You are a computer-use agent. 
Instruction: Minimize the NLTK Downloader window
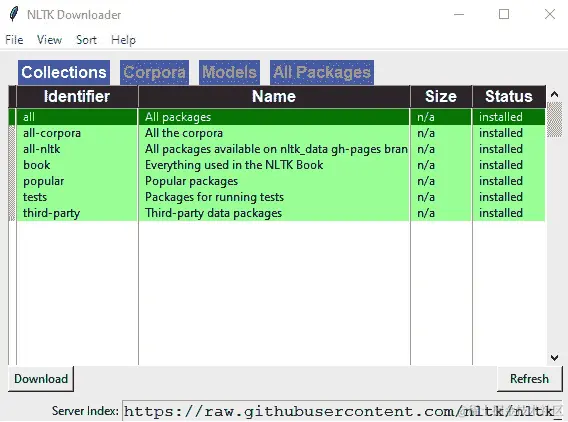pos(459,14)
